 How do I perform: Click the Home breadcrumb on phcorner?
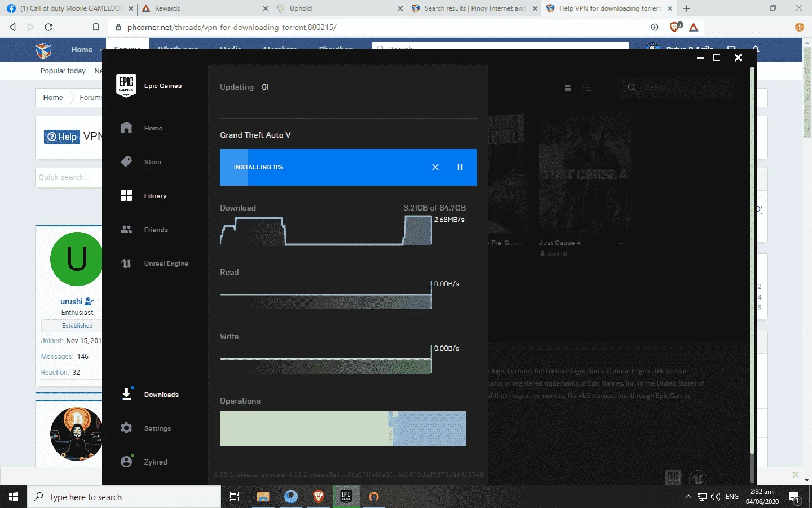coord(53,97)
